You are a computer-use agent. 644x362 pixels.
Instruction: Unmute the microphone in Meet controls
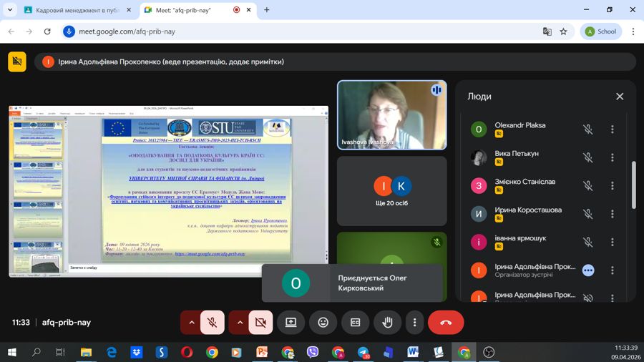[212, 323]
